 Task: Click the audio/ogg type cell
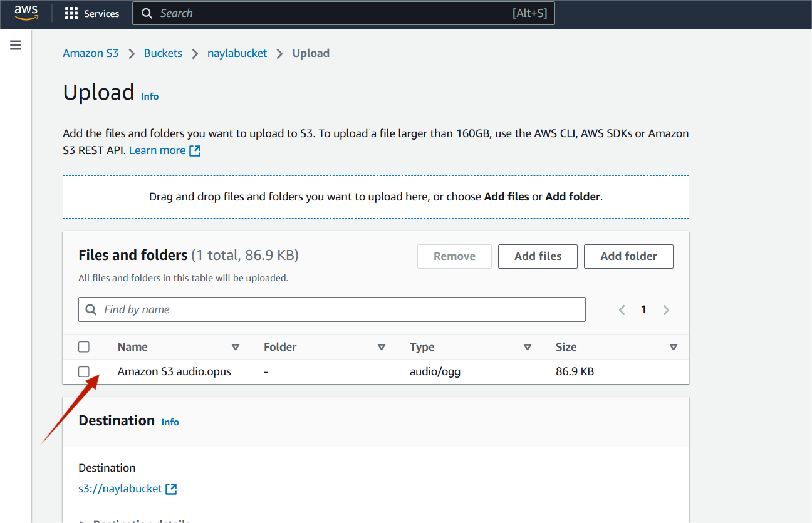[x=435, y=371]
